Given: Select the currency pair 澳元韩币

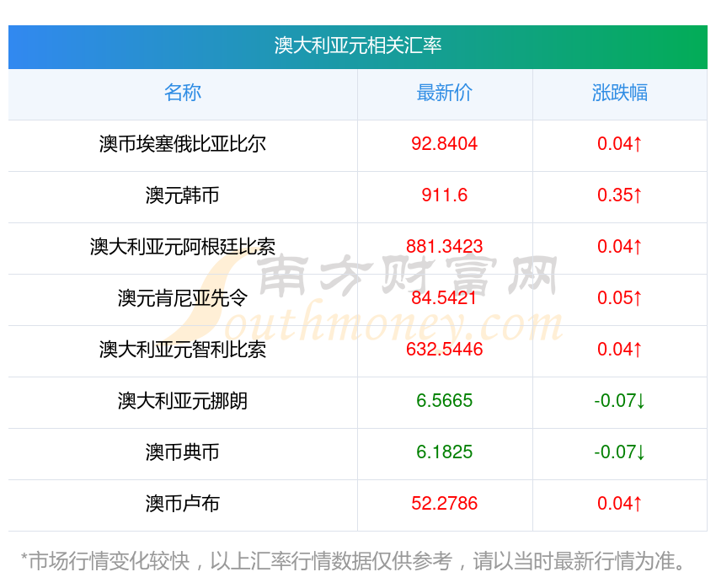Looking at the screenshot, I should [183, 195].
